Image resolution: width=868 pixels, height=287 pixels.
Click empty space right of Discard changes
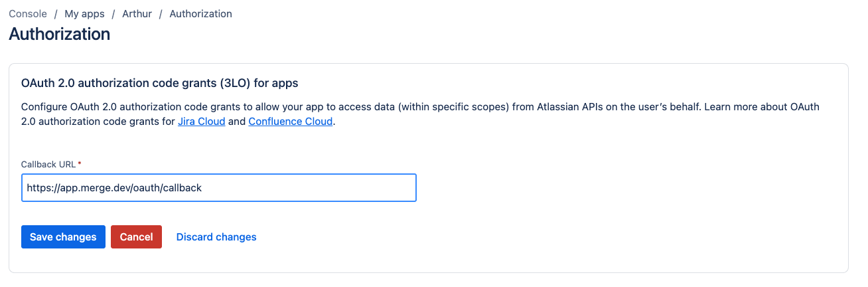(x=531, y=237)
